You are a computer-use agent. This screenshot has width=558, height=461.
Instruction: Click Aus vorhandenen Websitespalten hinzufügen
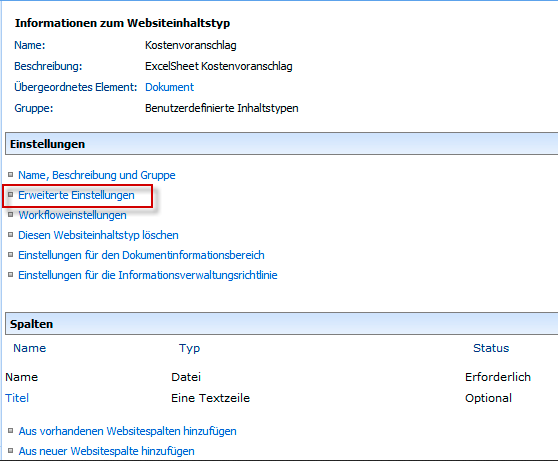127,431
